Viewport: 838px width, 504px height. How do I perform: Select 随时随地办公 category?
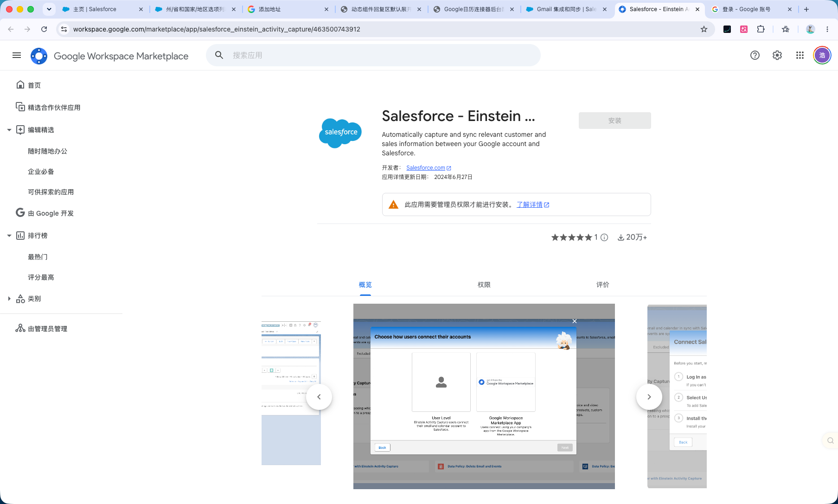point(47,151)
